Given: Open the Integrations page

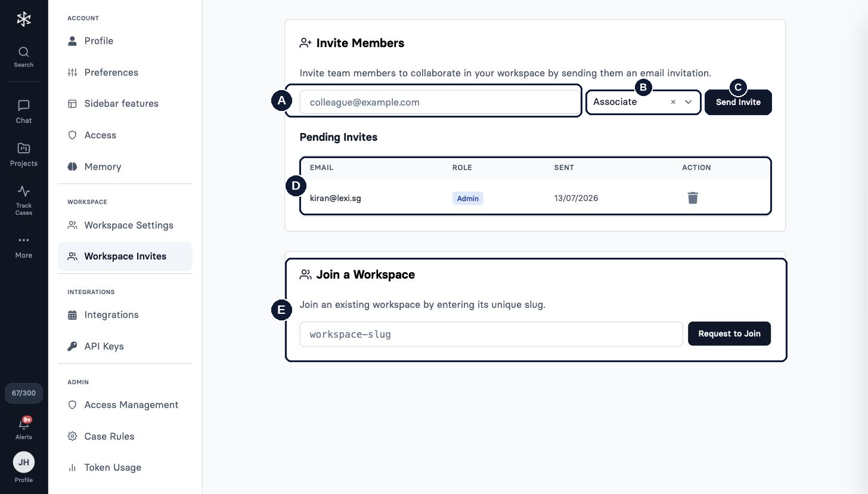Looking at the screenshot, I should [x=125, y=315].
